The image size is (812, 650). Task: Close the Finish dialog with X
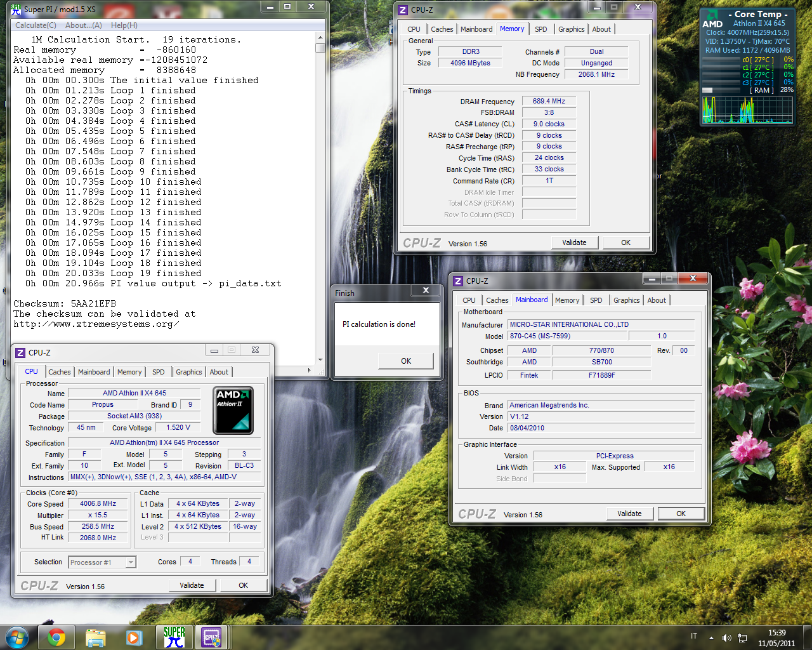tap(426, 290)
